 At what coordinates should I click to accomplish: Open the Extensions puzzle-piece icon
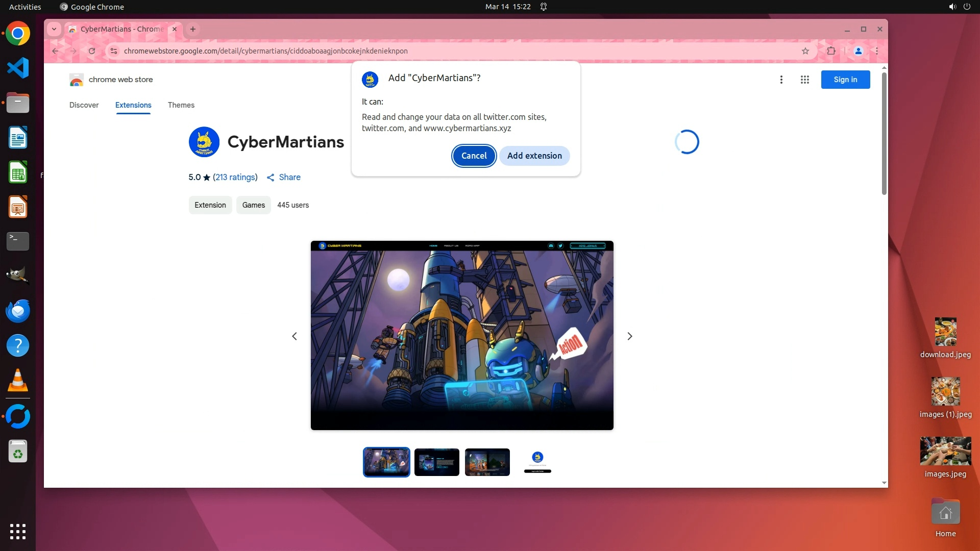pos(831,51)
